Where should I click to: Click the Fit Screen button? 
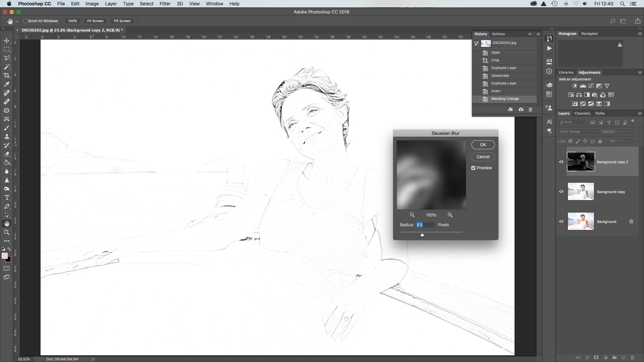[95, 21]
